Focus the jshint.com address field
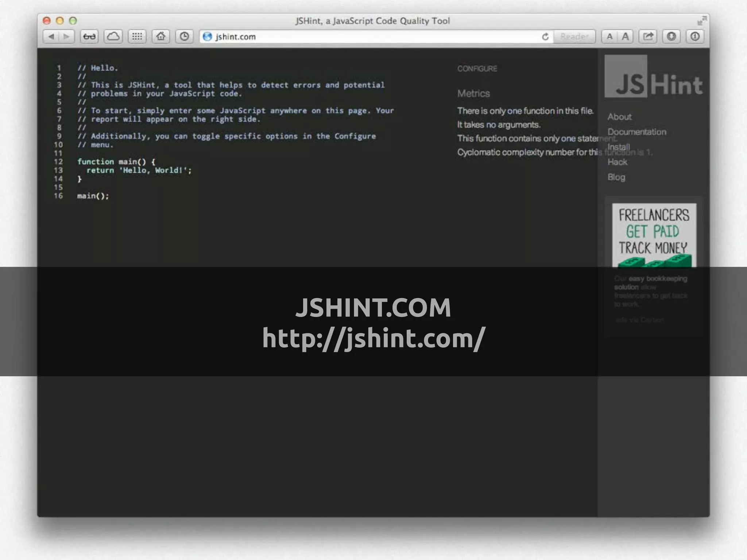The width and height of the screenshot is (747, 560). tap(376, 36)
